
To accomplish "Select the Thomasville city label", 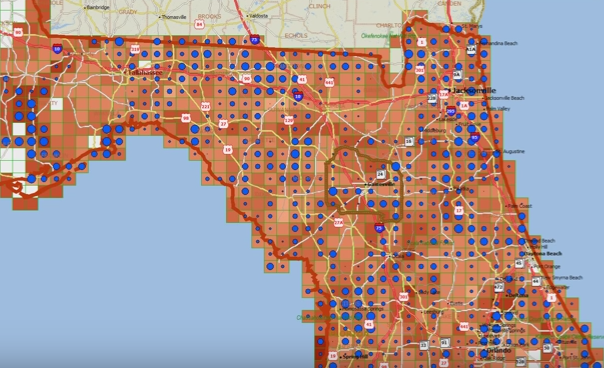I will pos(174,17).
